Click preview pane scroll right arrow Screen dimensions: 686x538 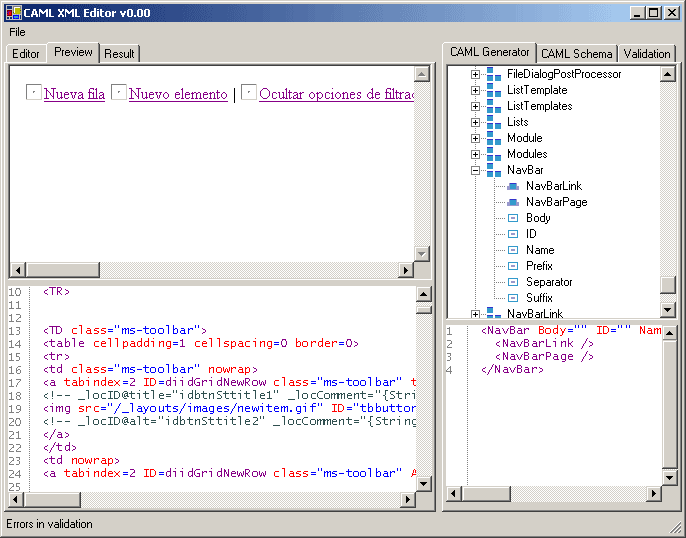[406, 270]
